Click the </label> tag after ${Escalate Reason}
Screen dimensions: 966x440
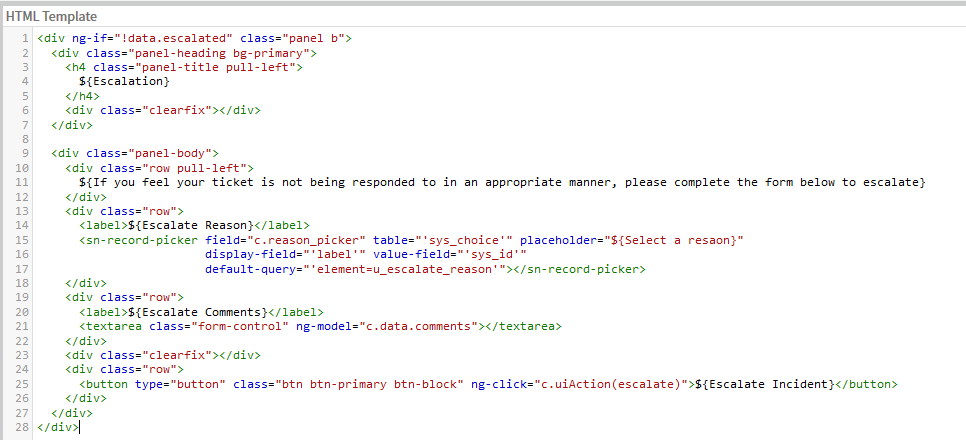282,226
